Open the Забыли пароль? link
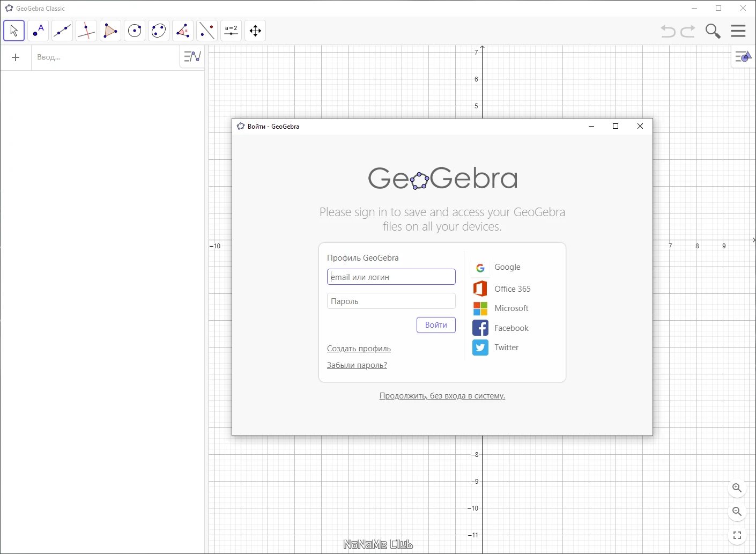Viewport: 756px width, 554px height. click(357, 365)
